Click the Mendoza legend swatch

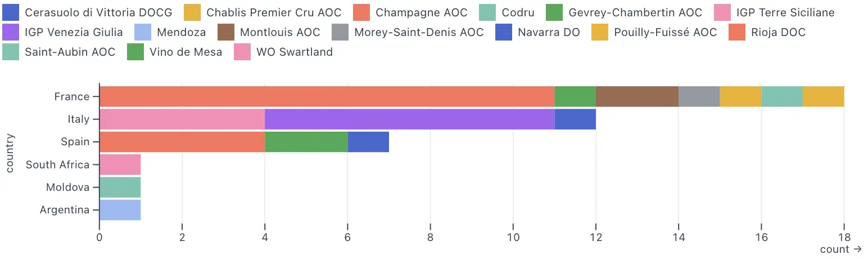[144, 32]
